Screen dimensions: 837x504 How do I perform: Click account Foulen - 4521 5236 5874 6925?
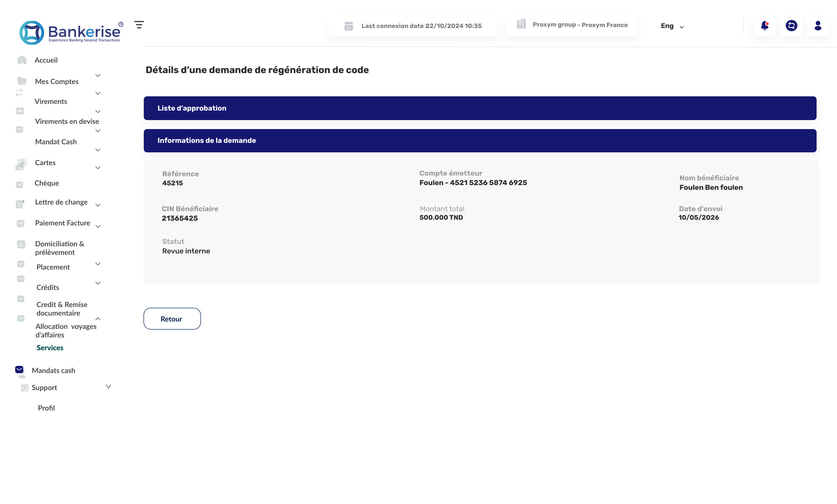click(473, 183)
